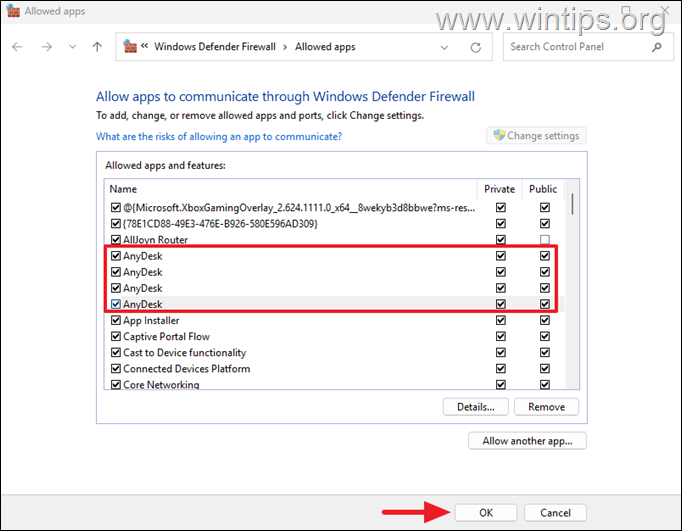
Task: Click Windows Defender Firewall breadcrumb
Action: [215, 47]
